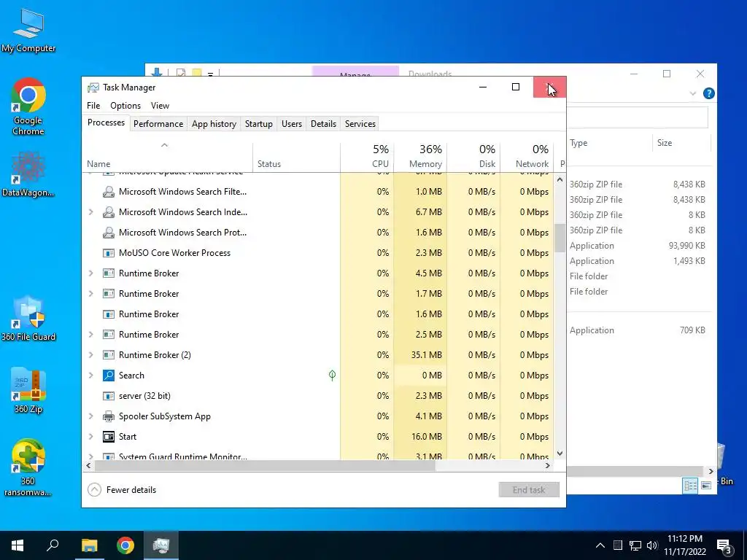This screenshot has height=560, width=747.
Task: Open the Google Chrome desktop shortcut
Action: (x=28, y=106)
